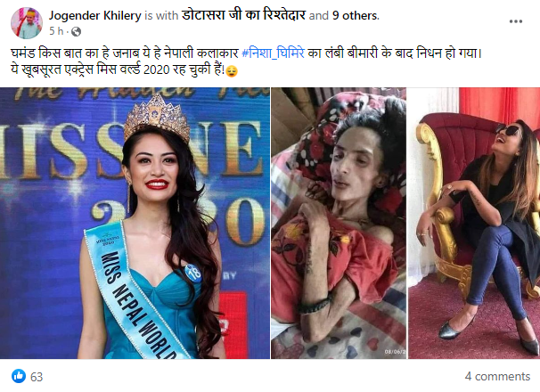Viewport: 540px width, 392px height.
Task: Click the public globe privacy icon
Action: [76, 32]
